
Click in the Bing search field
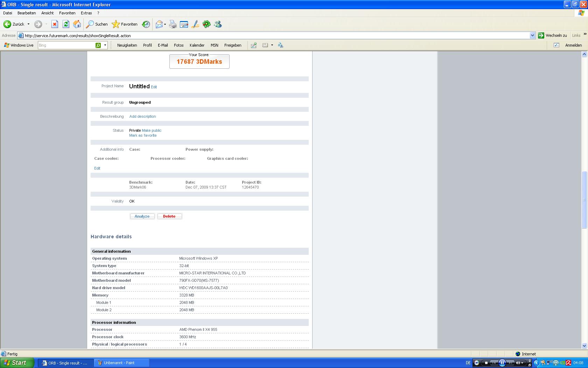(66, 45)
